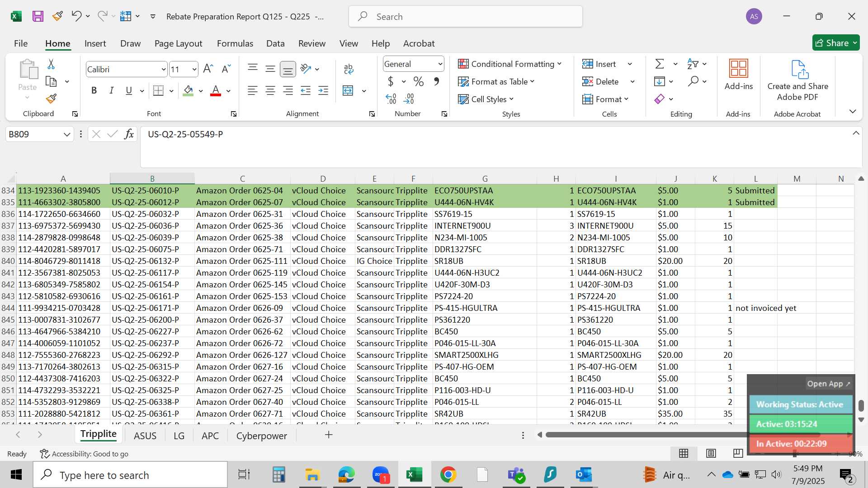868x488 pixels.
Task: Toggle Bottom Align vertical alignment
Action: [288, 69]
